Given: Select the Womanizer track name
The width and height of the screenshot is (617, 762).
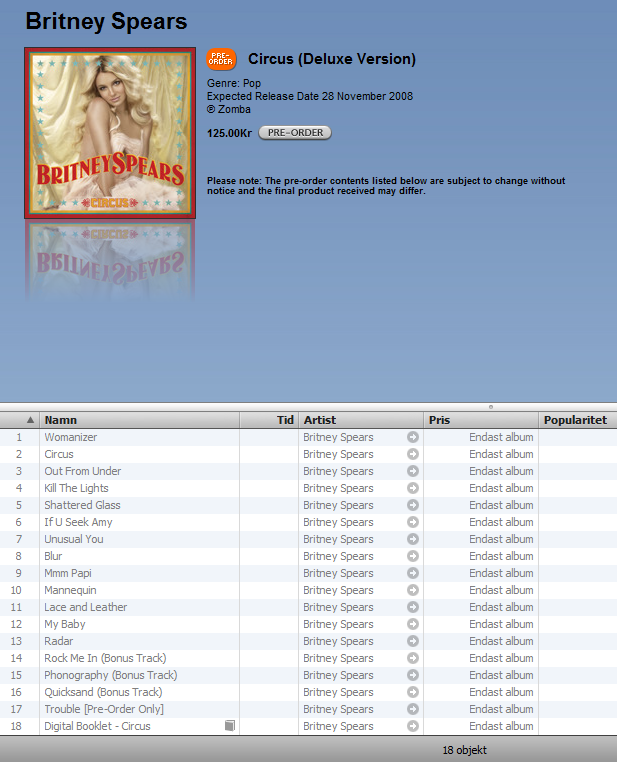Looking at the screenshot, I should [x=70, y=437].
